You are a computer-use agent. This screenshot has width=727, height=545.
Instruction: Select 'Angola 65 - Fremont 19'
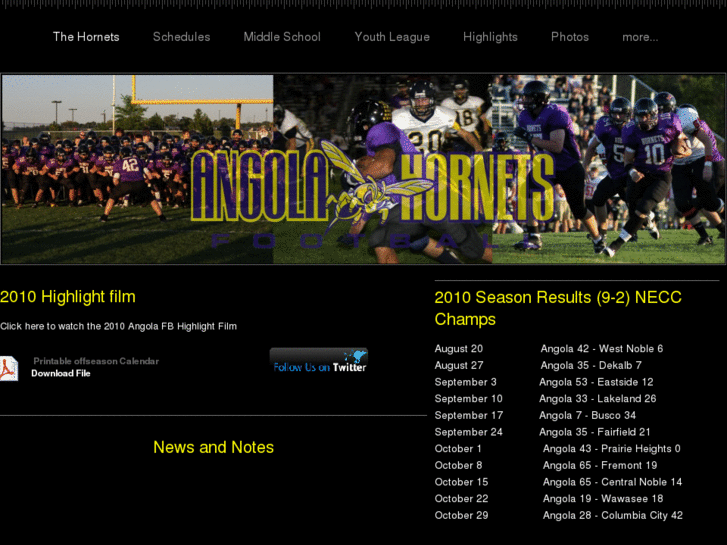pyautogui.click(x=600, y=465)
